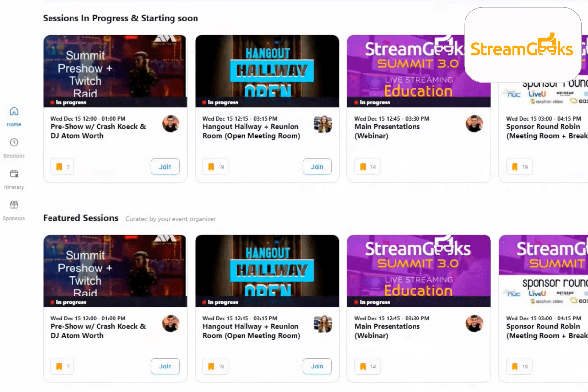Join the Pre-Show session under Sessions In Progress
The image size is (588, 392).
(165, 167)
